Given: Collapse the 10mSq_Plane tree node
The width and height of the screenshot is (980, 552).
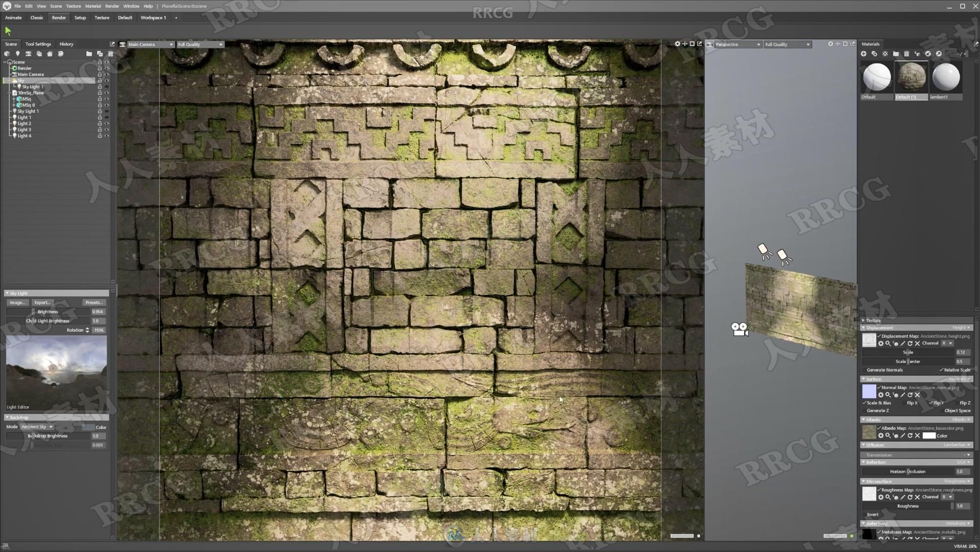Looking at the screenshot, I should point(10,93).
